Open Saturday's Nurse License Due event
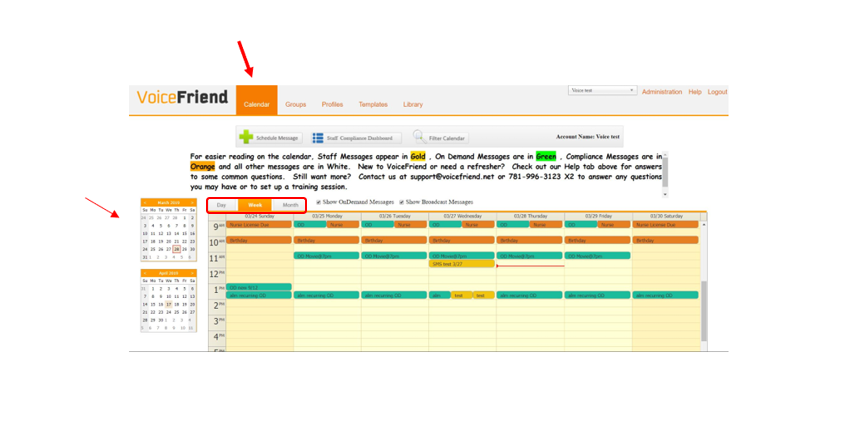847x423 pixels. pos(666,224)
